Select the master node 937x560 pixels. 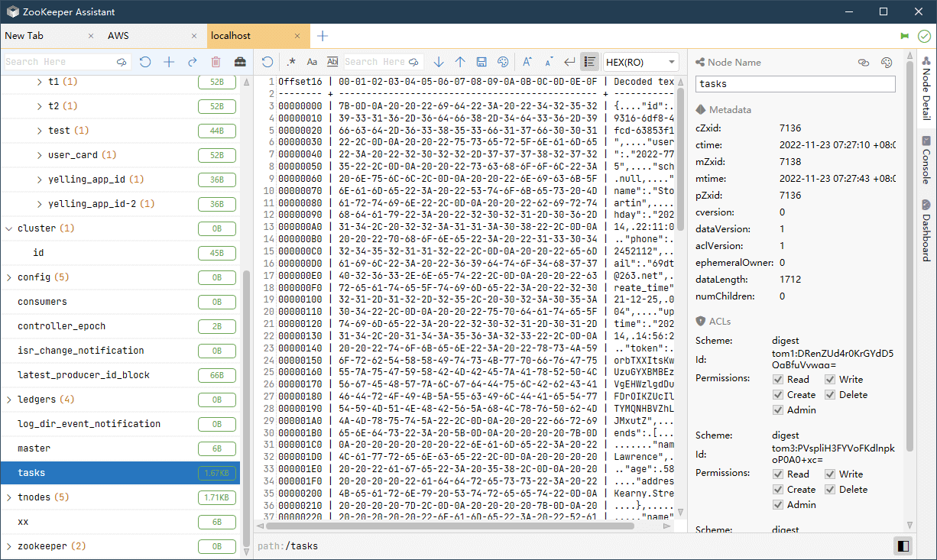(120, 448)
